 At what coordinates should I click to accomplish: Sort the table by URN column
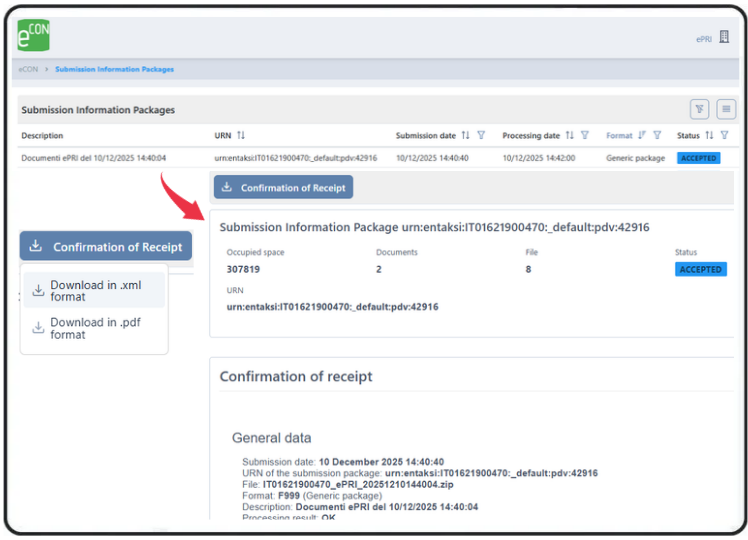pos(241,135)
